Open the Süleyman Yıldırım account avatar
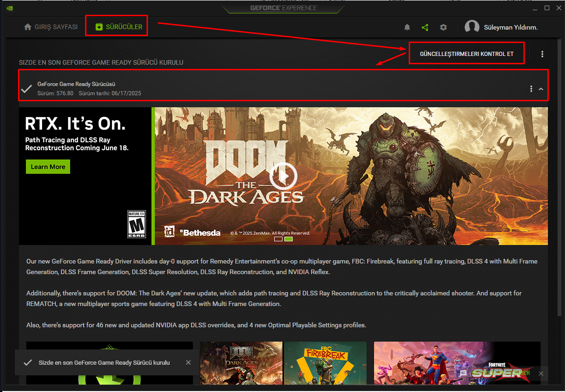 pyautogui.click(x=472, y=27)
